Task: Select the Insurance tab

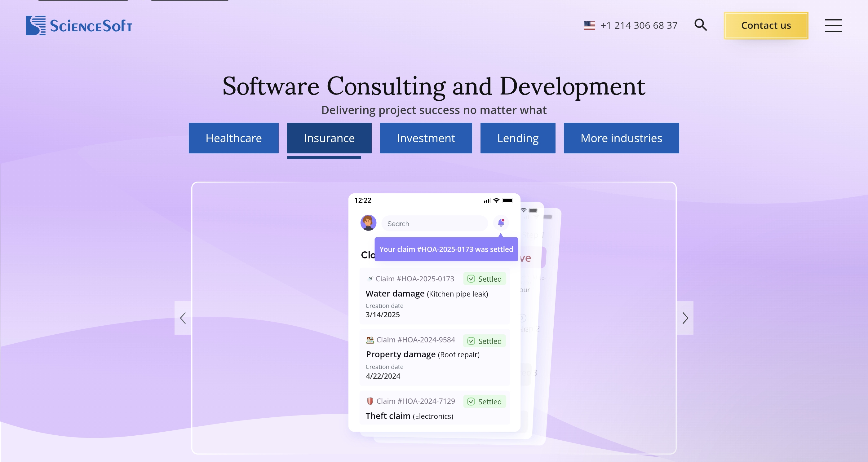Action: click(329, 138)
